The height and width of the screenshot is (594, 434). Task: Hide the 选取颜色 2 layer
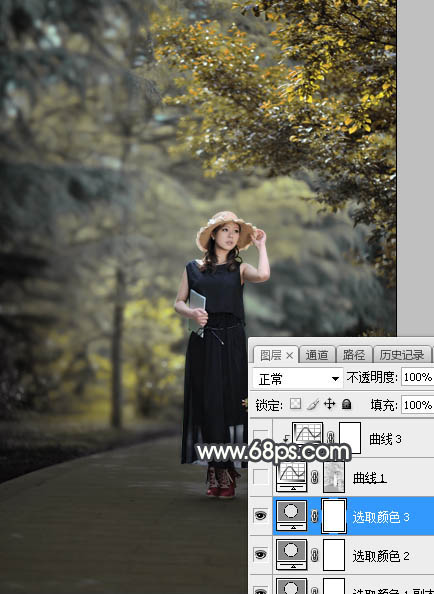coord(261,555)
